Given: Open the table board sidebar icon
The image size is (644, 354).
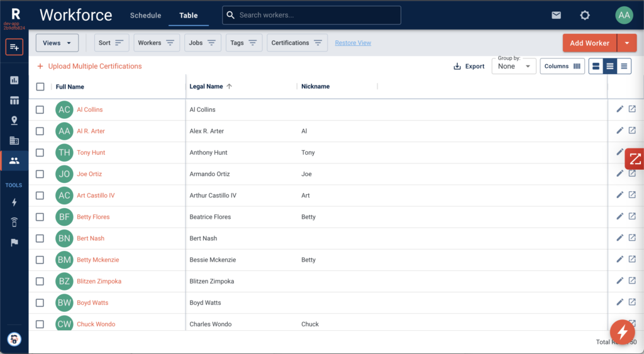Looking at the screenshot, I should (x=14, y=100).
